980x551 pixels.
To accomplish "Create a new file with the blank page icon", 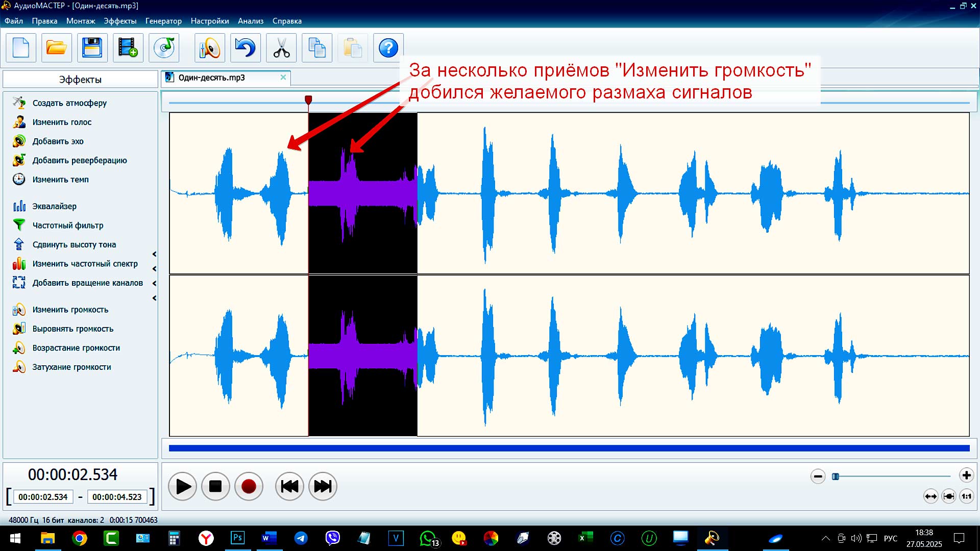I will [x=21, y=48].
